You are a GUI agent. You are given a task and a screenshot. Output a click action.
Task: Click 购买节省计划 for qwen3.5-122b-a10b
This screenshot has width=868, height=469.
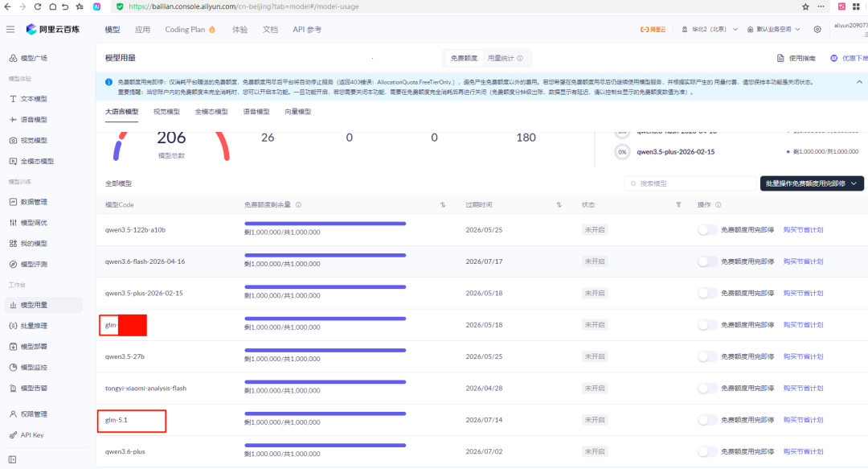click(x=803, y=229)
